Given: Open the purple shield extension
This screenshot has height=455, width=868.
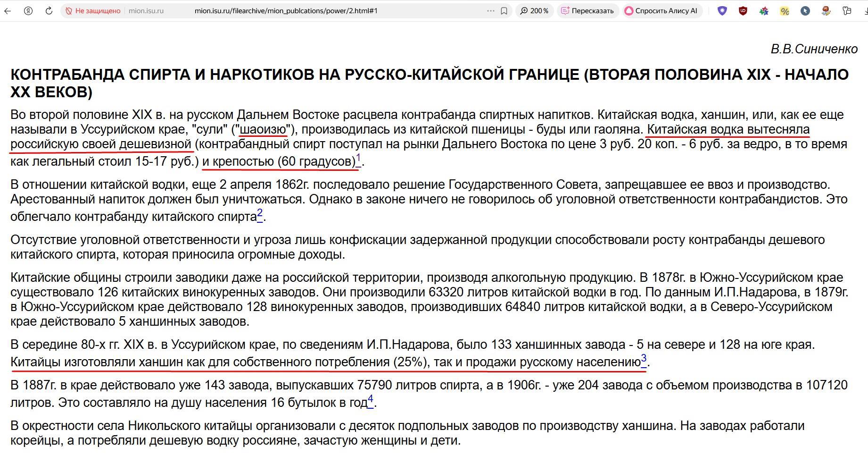Looking at the screenshot, I should [722, 11].
